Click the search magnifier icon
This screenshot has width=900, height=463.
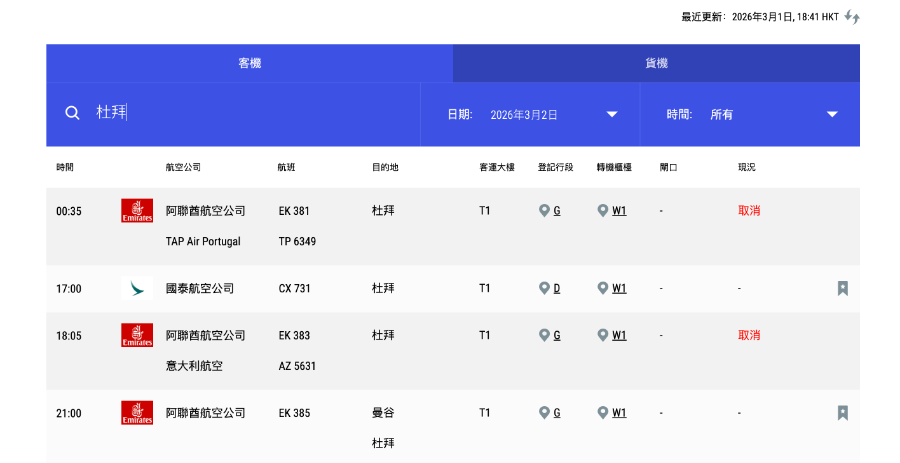(72, 114)
